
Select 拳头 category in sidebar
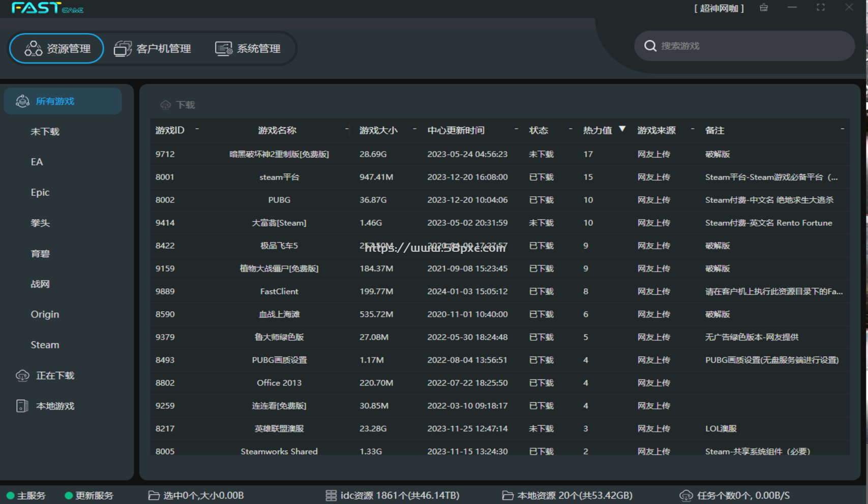point(40,223)
